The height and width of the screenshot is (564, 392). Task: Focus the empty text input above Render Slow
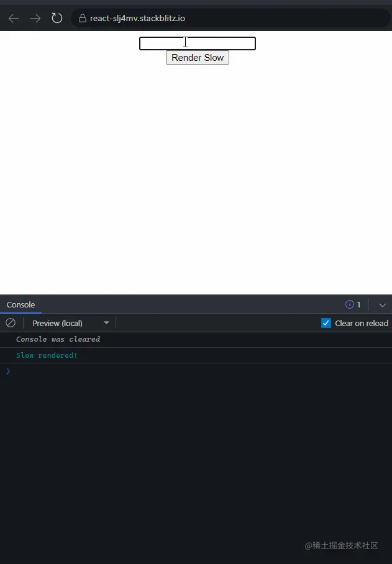pos(198,43)
